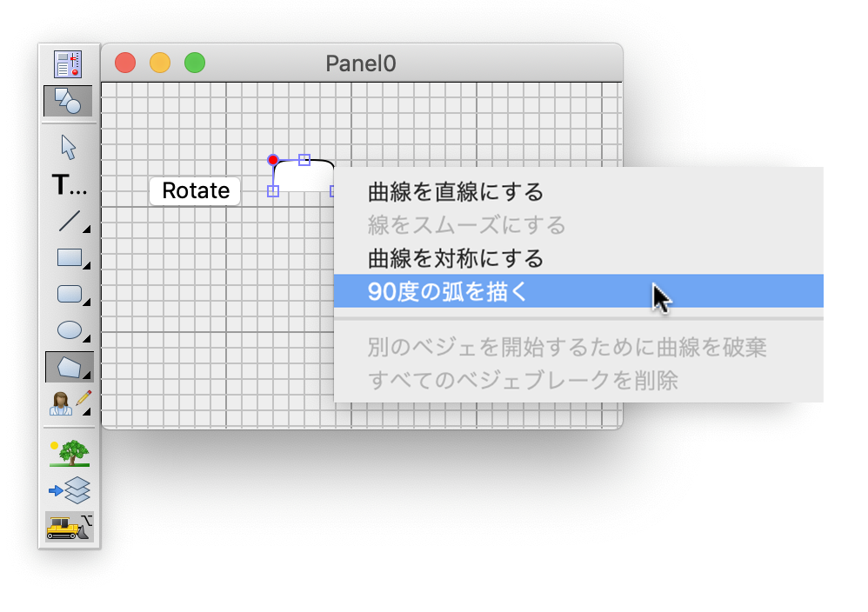The image size is (868, 612).
Task: Select the draw mode shapes icon
Action: tap(68, 101)
